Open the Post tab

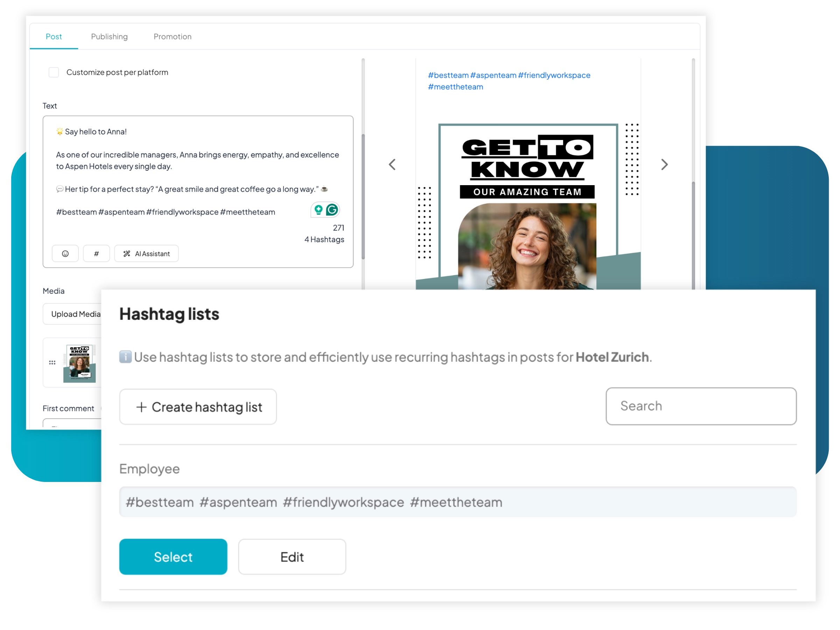pos(54,36)
